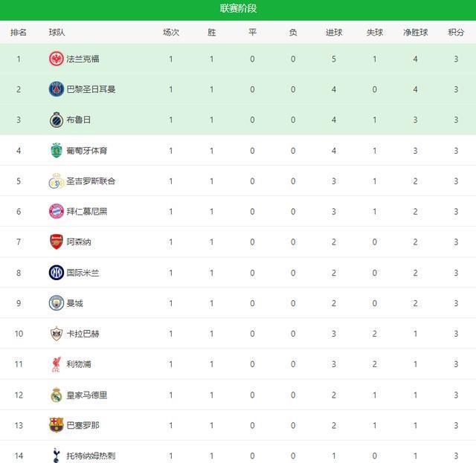The width and height of the screenshot is (476, 463).
Task: Click the Club Brugge badge icon
Action: tap(57, 120)
